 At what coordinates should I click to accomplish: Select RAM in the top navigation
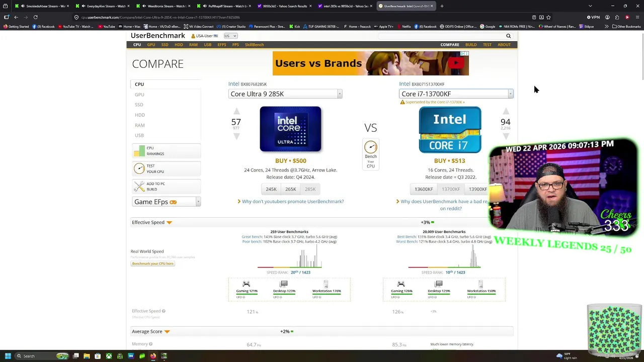pos(193,45)
